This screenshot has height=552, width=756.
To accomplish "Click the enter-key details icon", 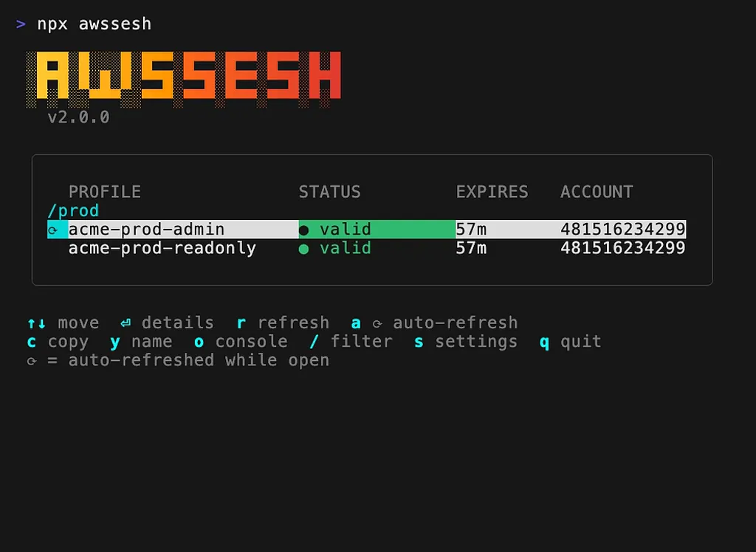I will coord(126,323).
